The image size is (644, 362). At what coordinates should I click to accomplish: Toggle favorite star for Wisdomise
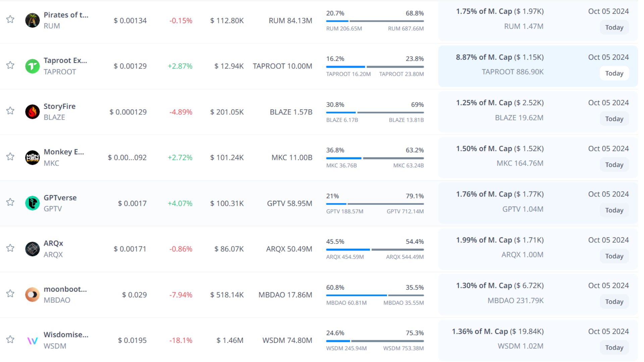[x=10, y=340]
